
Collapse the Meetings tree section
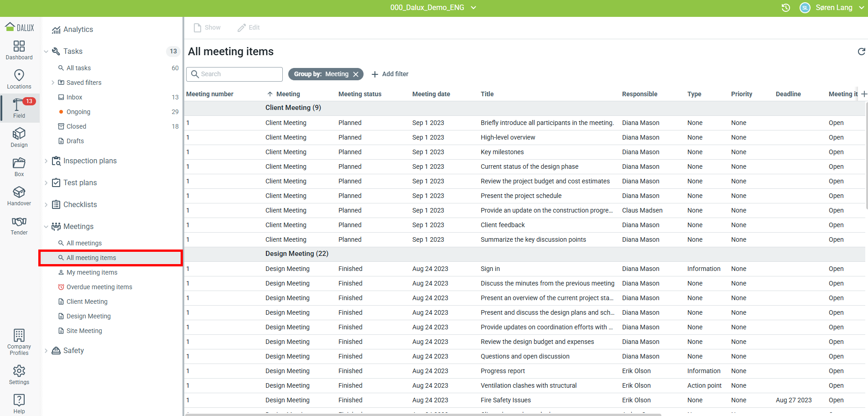click(46, 227)
